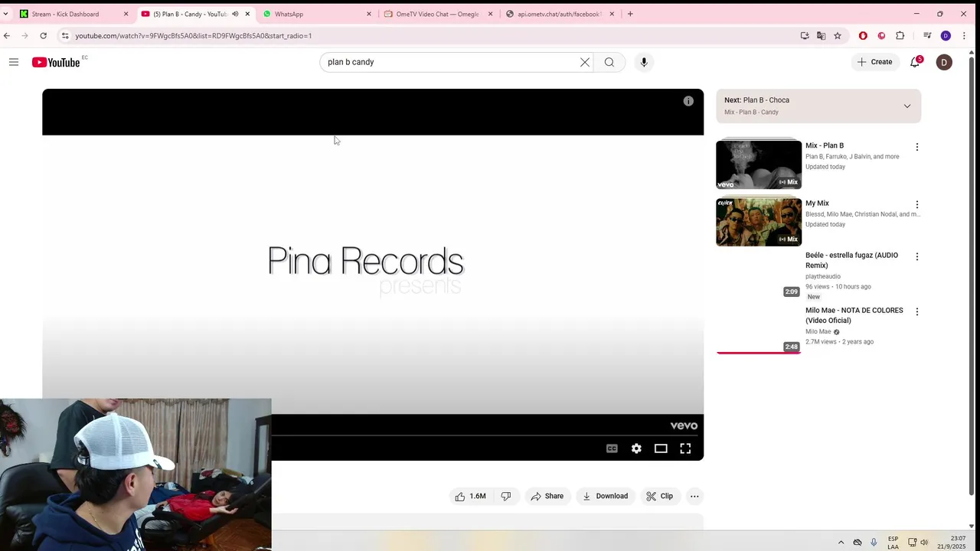This screenshot has height=551, width=980.
Task: Switch to Stream - Kick Dashboard tab
Action: (73, 14)
